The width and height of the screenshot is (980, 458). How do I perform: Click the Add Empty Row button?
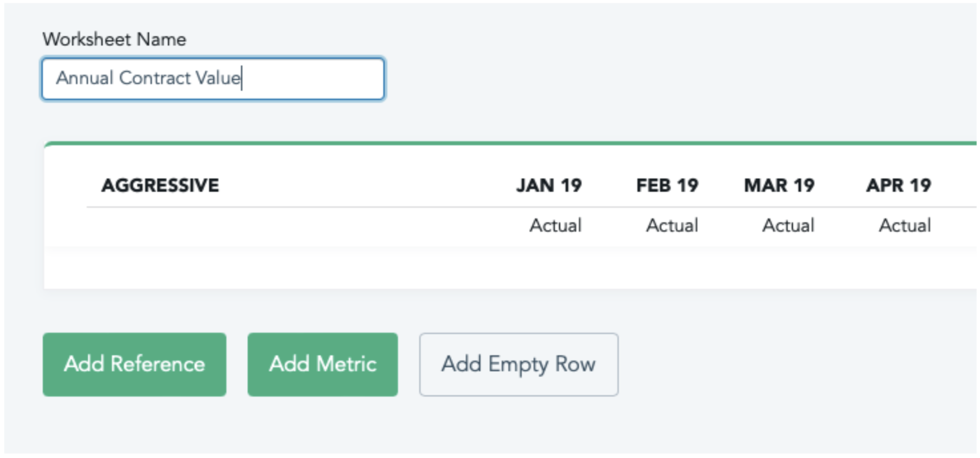(x=518, y=364)
